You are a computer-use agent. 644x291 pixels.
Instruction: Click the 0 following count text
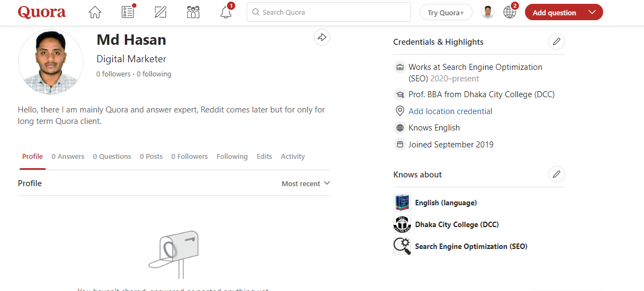(x=154, y=74)
